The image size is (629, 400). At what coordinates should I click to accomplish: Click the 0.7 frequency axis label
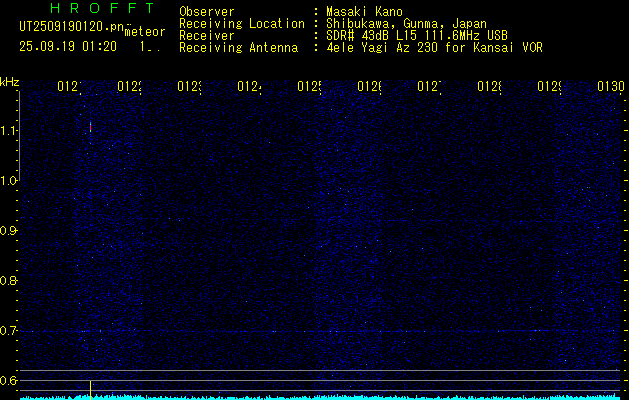point(8,331)
